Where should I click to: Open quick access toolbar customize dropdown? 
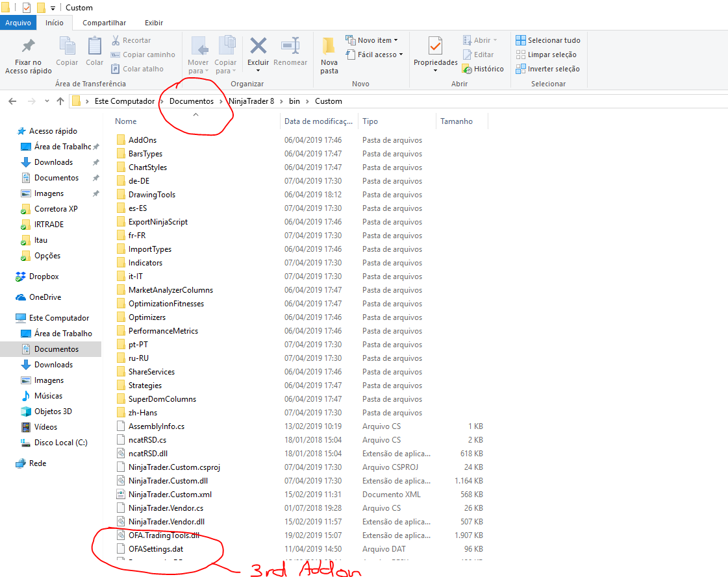point(53,8)
